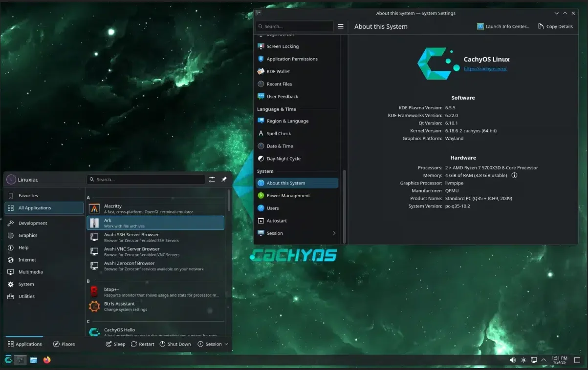
Task: Click the network tray icon
Action: pos(534,360)
